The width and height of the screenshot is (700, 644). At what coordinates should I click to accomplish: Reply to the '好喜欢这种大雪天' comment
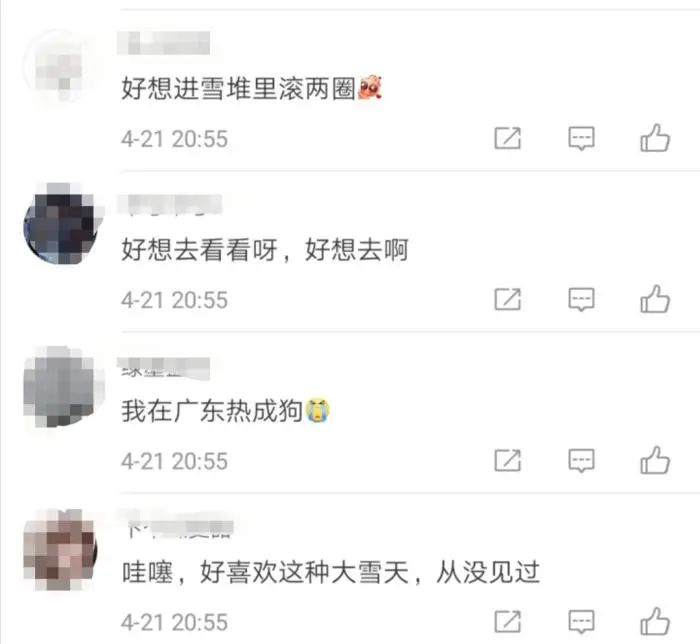581,622
